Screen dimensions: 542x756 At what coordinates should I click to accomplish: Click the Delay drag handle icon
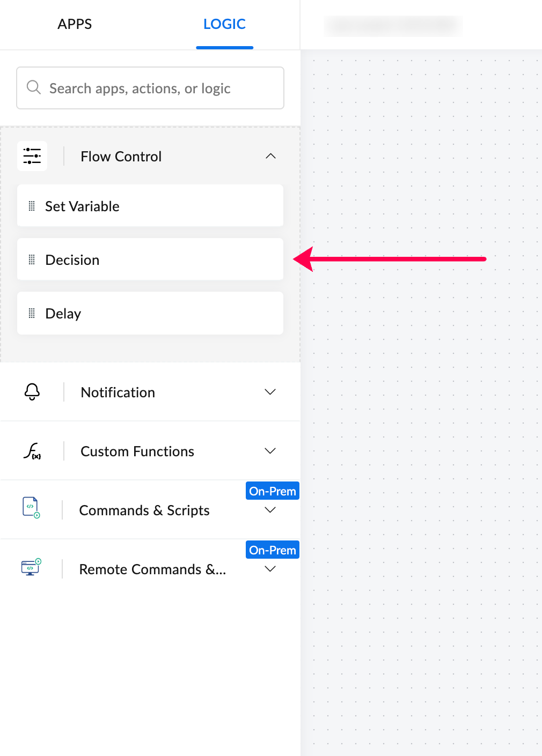(x=32, y=313)
